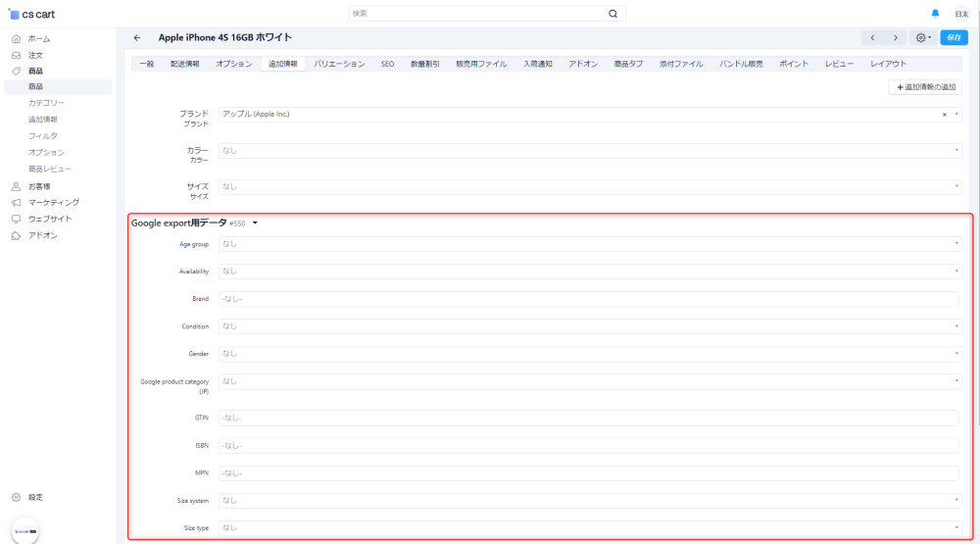Open 注文 in the sidebar
The height and width of the screenshot is (544, 980).
point(35,55)
